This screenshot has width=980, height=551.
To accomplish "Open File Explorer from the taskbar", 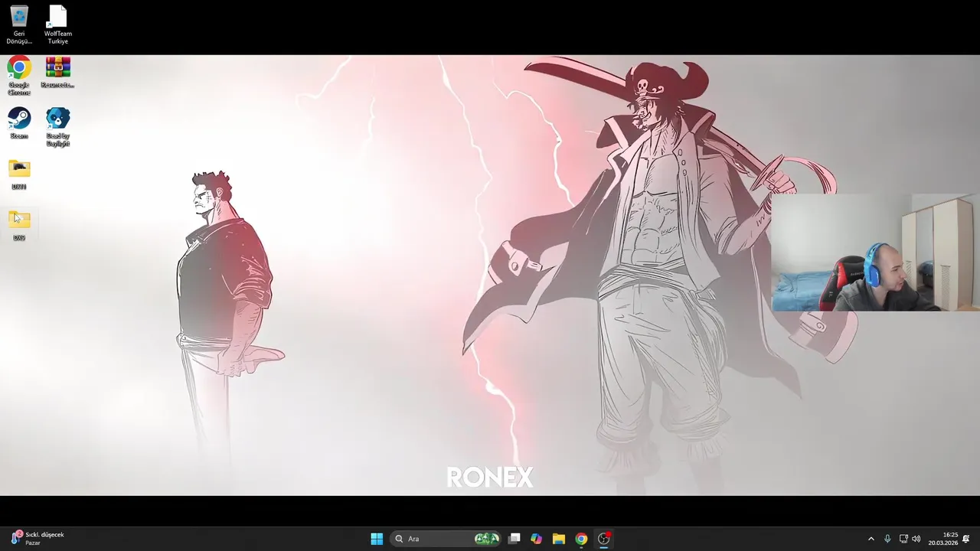I will point(559,539).
